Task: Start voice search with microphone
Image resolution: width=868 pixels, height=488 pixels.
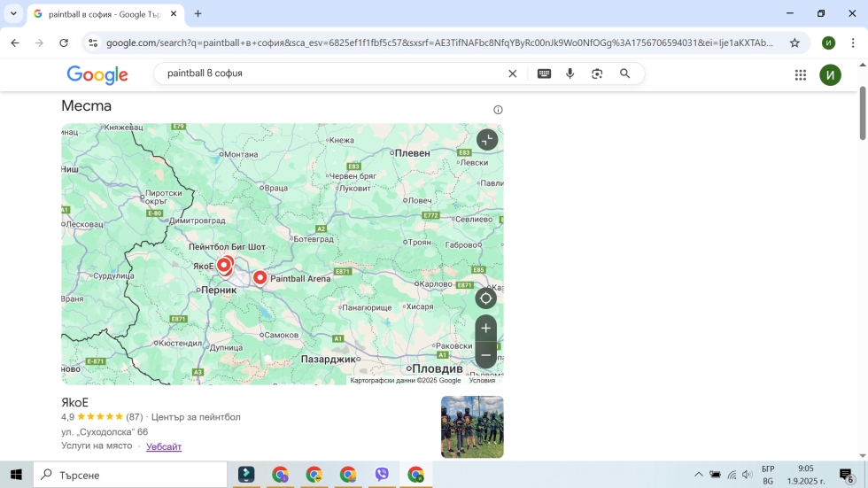Action: (570, 74)
